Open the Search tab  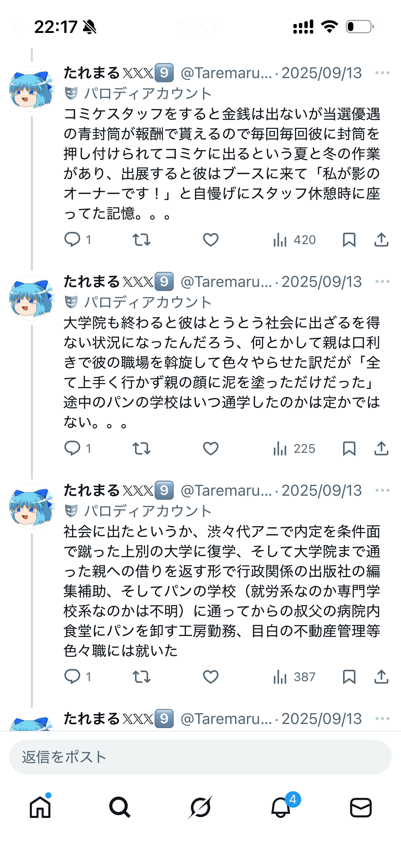(120, 807)
